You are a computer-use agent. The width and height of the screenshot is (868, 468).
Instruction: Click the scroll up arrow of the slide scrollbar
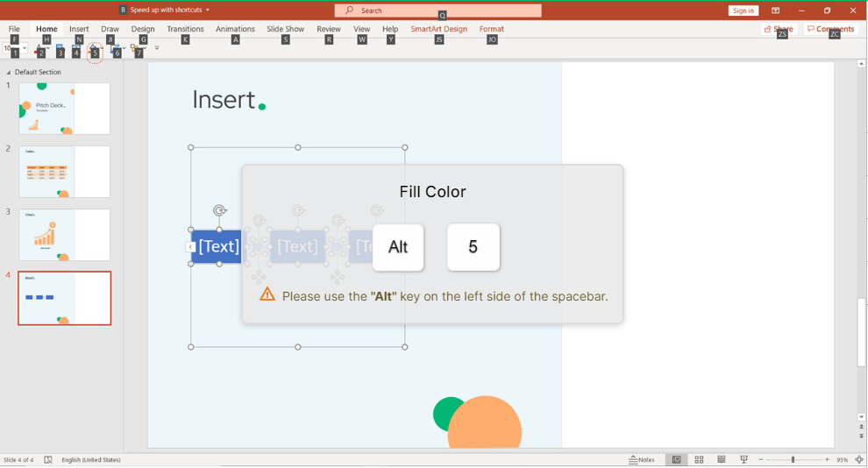[x=861, y=64]
